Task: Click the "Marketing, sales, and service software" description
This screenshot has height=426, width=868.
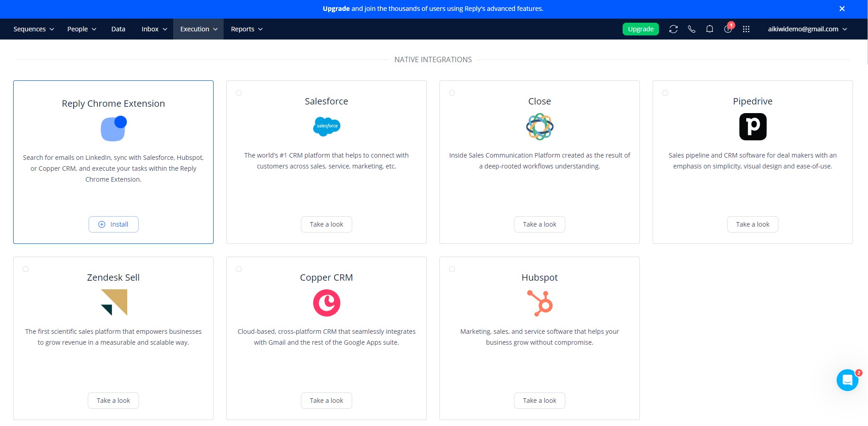Action: (540, 337)
